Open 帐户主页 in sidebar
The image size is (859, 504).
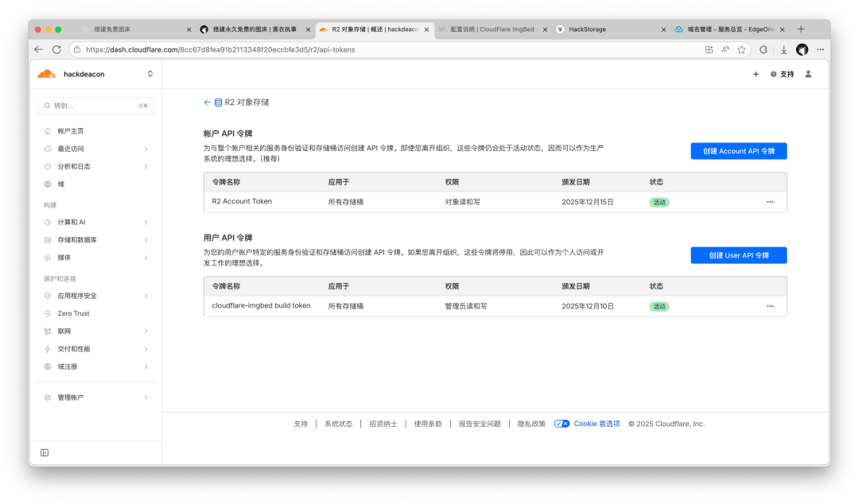71,131
